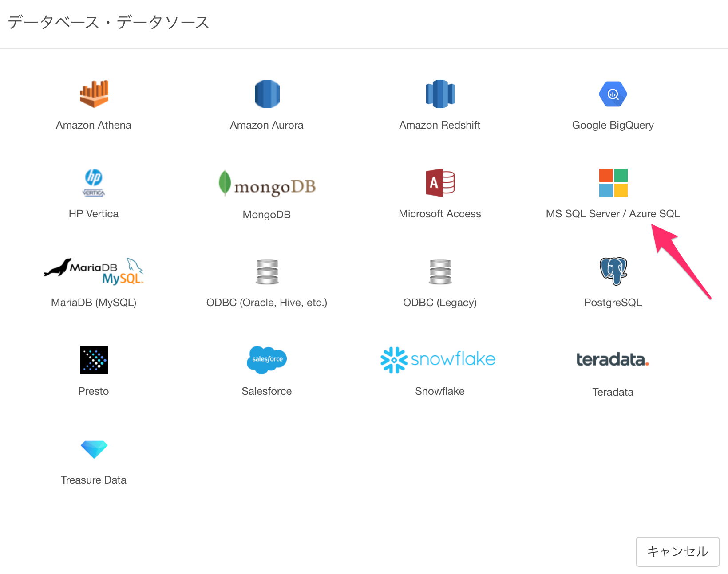Click the mongoDB leaf logo
The height and width of the screenshot is (574, 728).
267,183
